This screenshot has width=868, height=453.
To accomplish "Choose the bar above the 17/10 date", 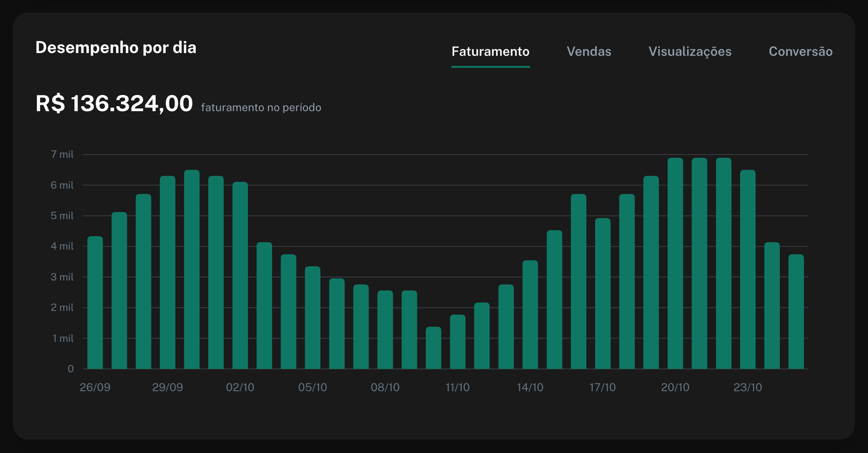I will (603, 293).
